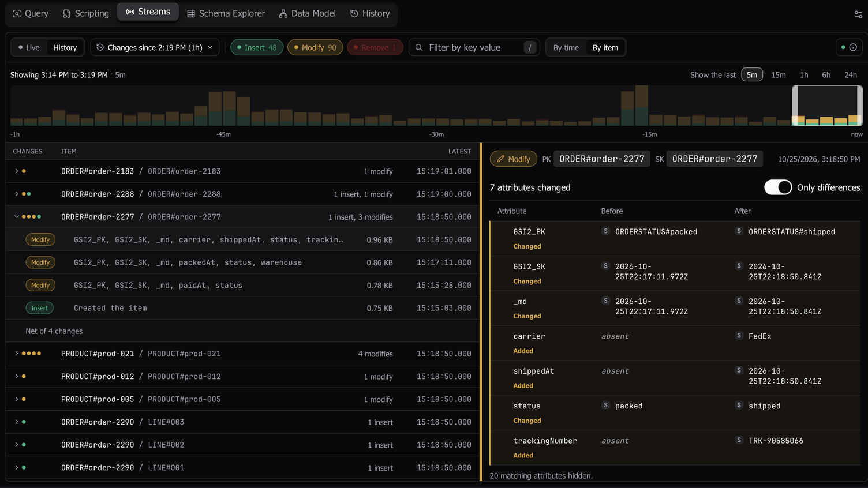The width and height of the screenshot is (868, 488).
Task: Toggle the Insert 48 filter chip
Action: coord(257,47)
